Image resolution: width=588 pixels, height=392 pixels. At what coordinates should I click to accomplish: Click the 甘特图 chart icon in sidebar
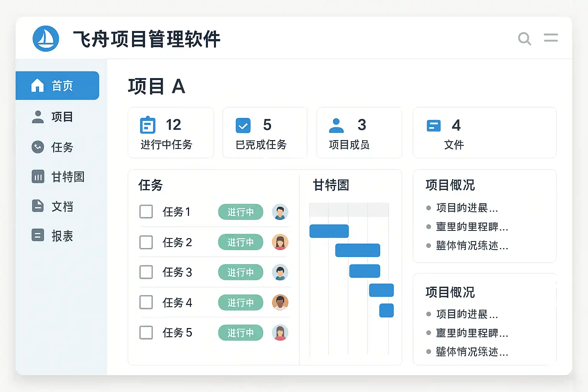(38, 176)
